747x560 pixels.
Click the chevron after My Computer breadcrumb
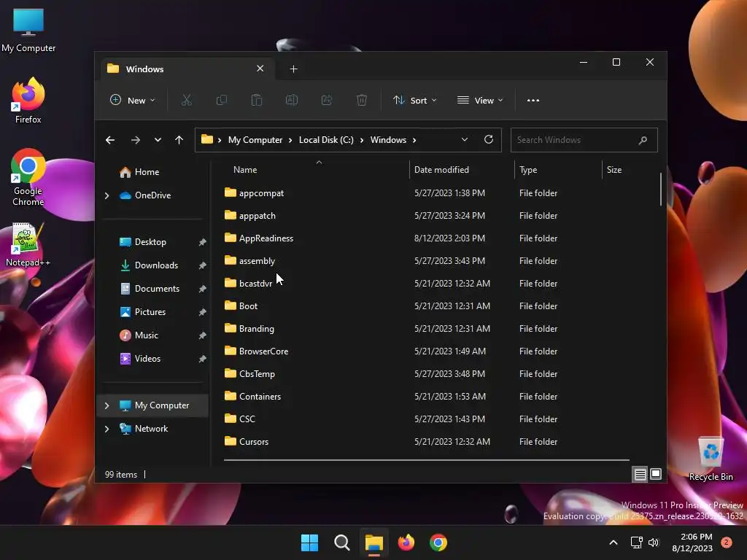pos(290,140)
